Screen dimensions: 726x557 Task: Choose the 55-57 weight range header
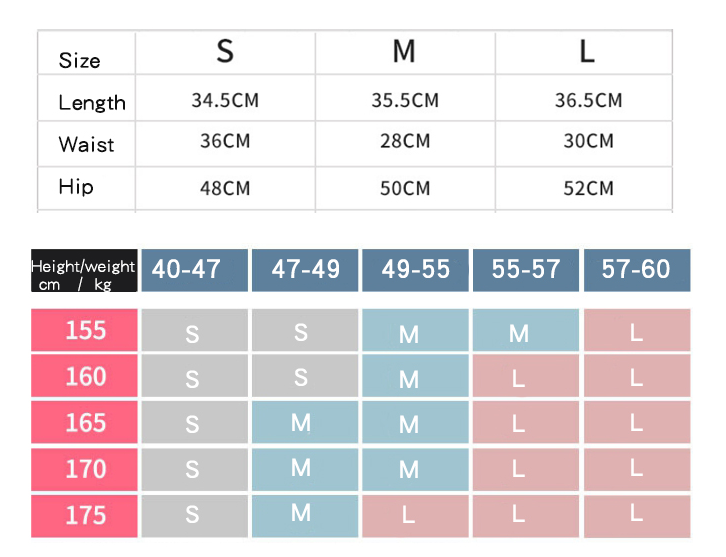click(x=526, y=270)
